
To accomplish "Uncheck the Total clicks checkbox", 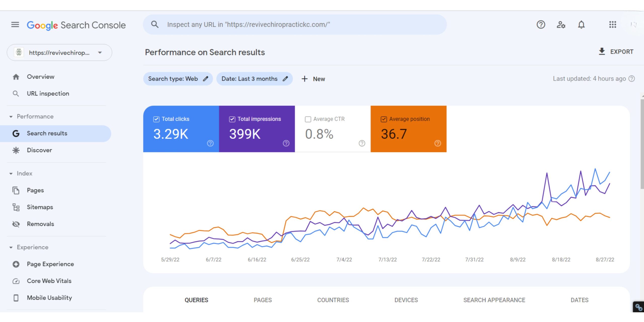I will pos(156,119).
